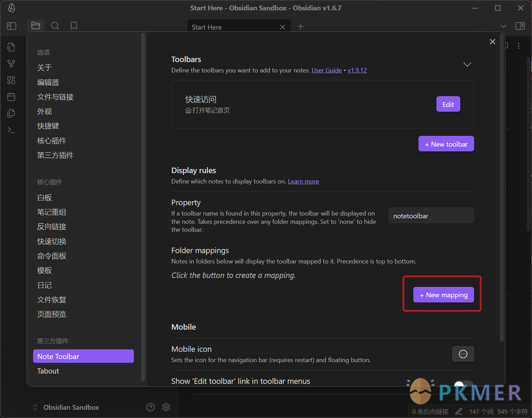Screen dimensions: 532x418
Task: Open graph view ribbon icon
Action: pyautogui.click(x=11, y=64)
